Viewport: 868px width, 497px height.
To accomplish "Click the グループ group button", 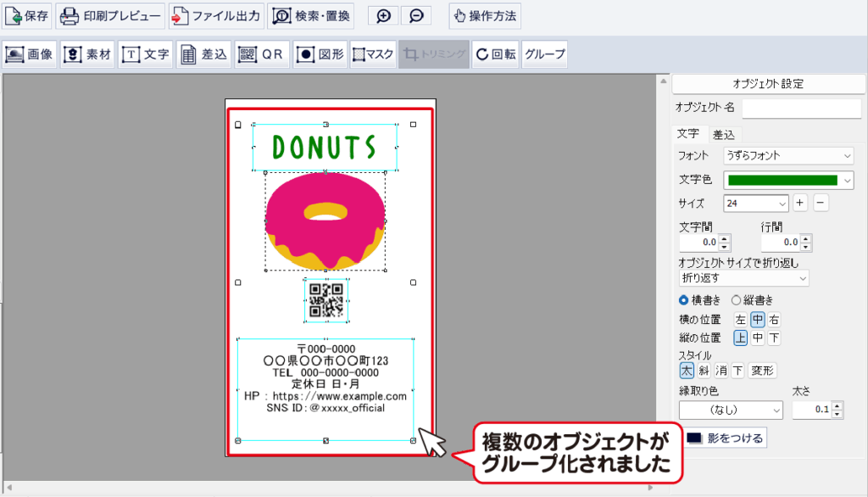I will (x=544, y=54).
